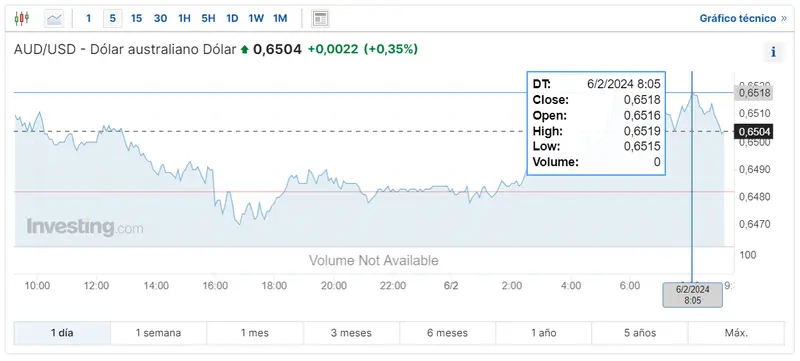The height and width of the screenshot is (361, 800).
Task: Select the 5 años range
Action: (x=640, y=333)
